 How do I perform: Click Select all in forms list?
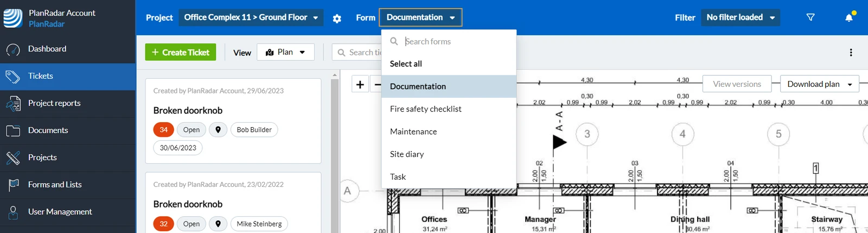point(406,64)
